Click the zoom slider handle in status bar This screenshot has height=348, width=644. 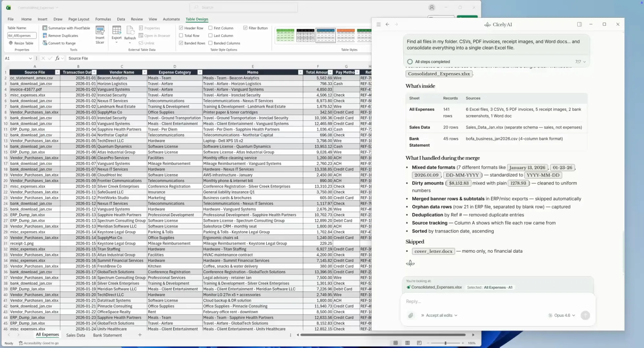point(445,343)
